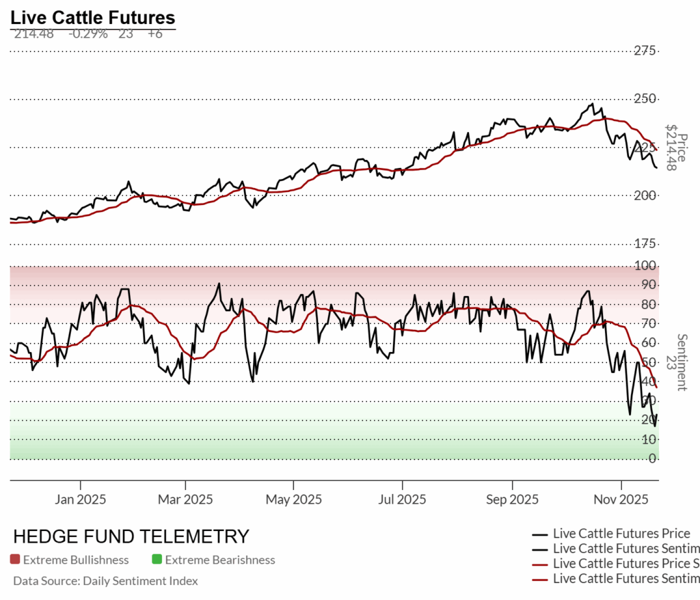Select the Jan 2025 x-axis label

tap(81, 500)
